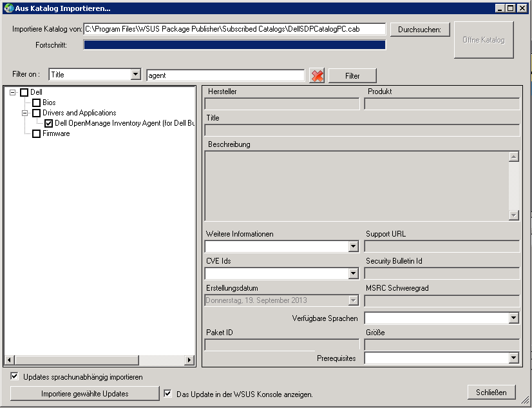
Task: Click the Schließen button
Action: point(491,393)
